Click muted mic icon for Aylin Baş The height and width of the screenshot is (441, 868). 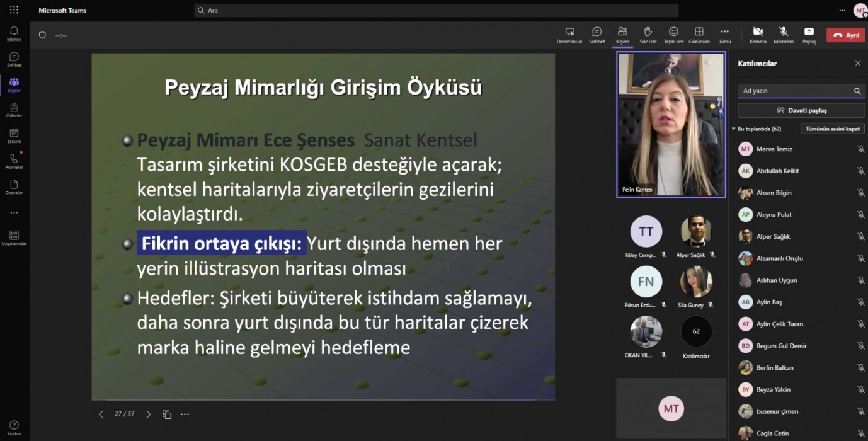click(x=860, y=302)
